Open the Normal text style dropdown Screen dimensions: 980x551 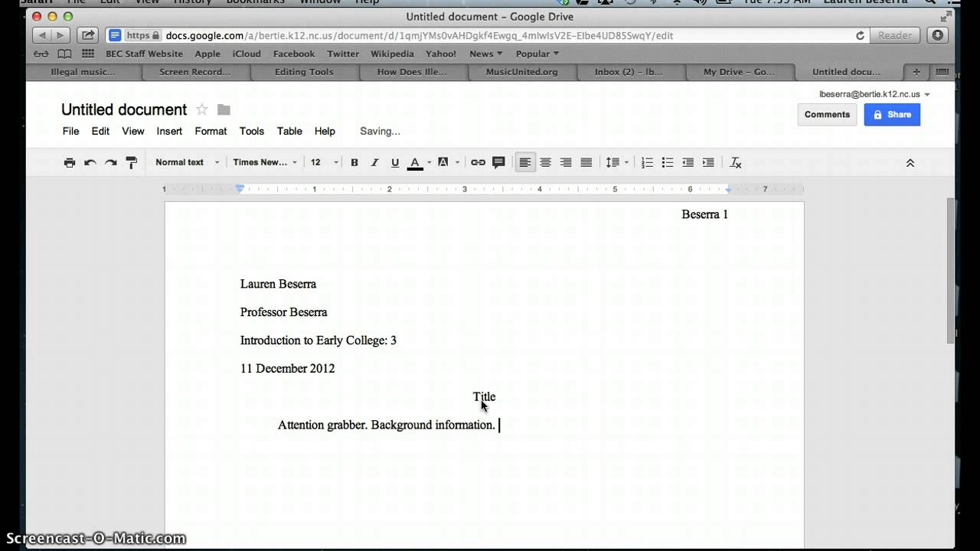(187, 162)
